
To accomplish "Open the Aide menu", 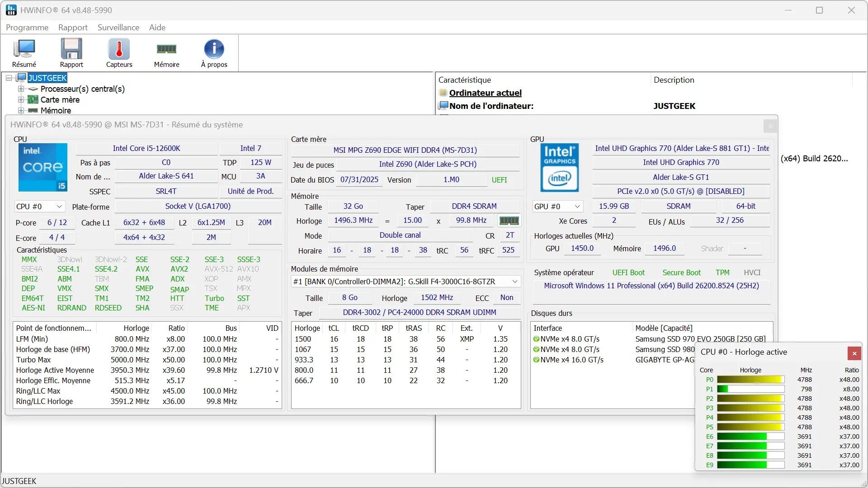I will [x=157, y=28].
